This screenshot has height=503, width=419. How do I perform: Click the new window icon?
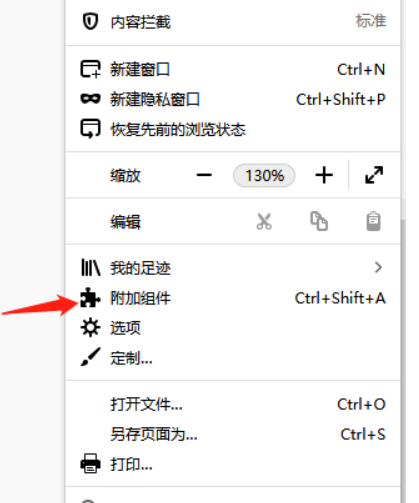90,69
